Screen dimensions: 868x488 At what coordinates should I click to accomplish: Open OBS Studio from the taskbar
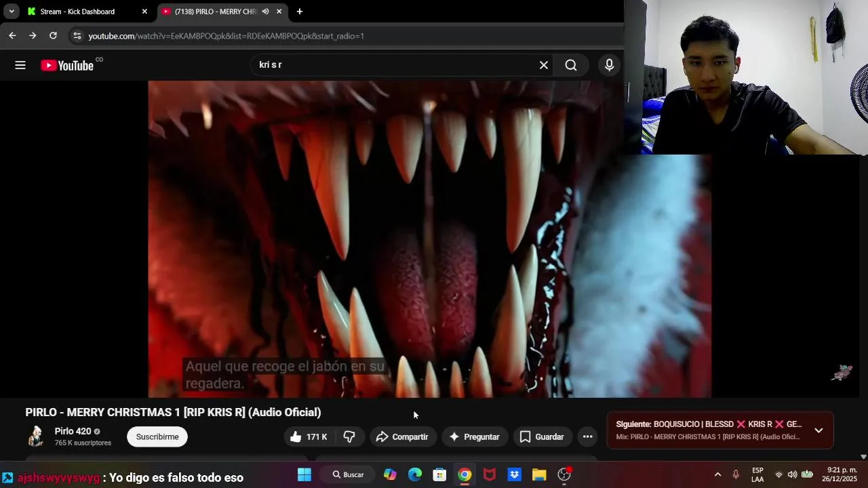click(564, 474)
